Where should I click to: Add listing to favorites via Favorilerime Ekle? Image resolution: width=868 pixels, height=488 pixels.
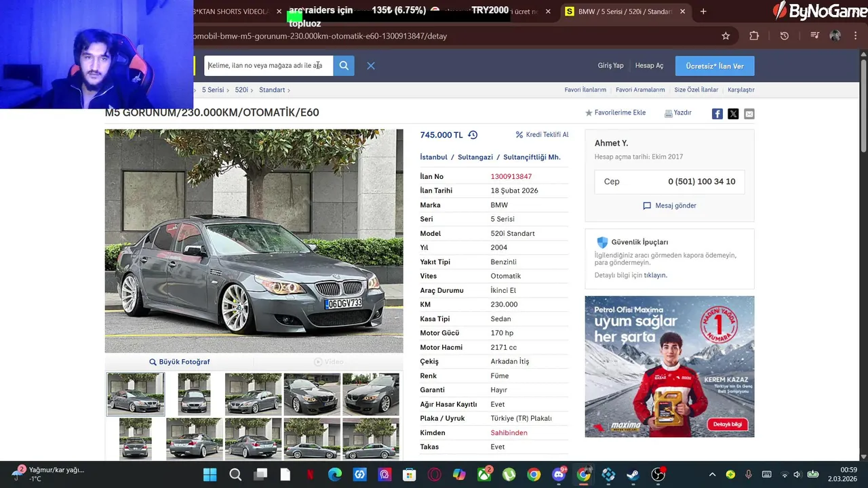(x=616, y=113)
